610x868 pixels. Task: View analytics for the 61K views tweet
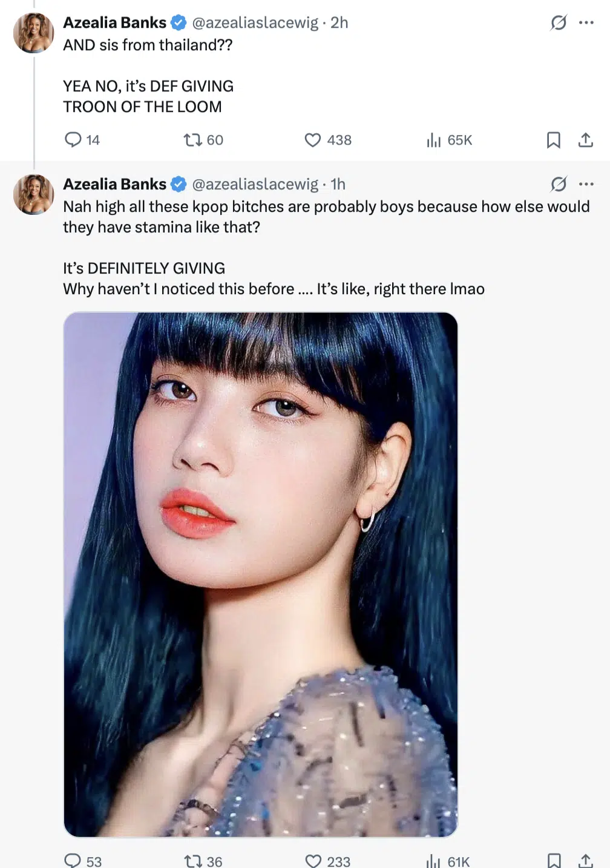pos(434,860)
